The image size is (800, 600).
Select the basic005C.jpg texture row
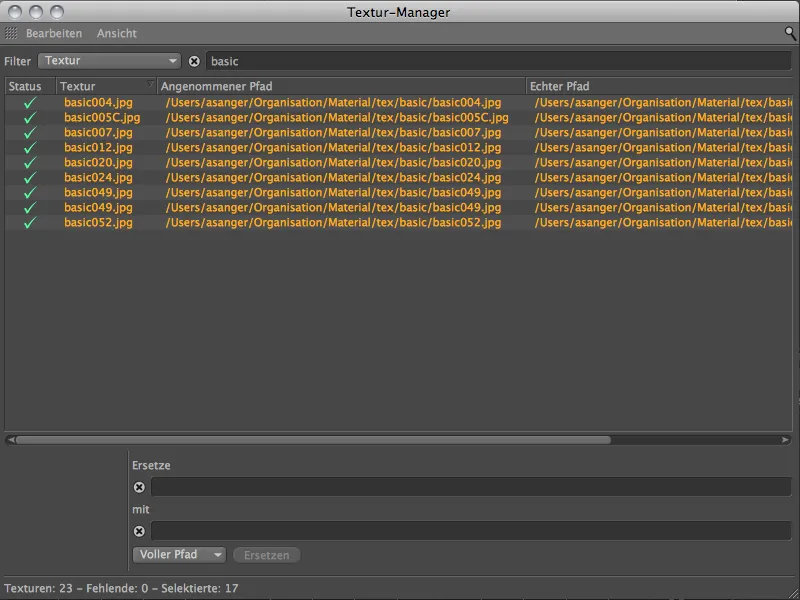[x=102, y=118]
